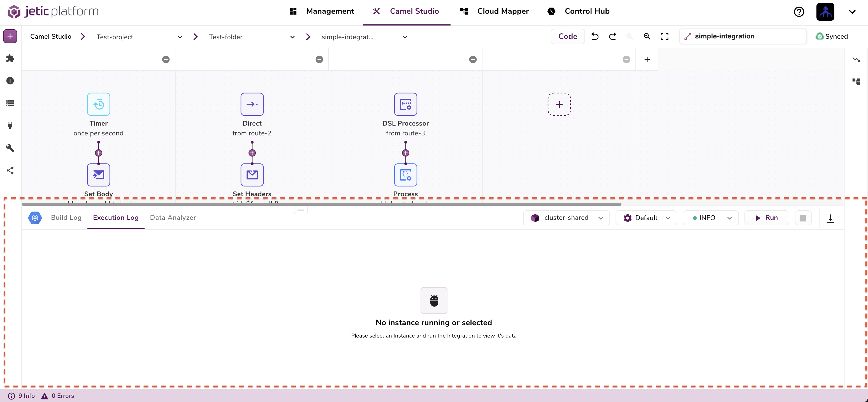The height and width of the screenshot is (402, 868).
Task: Run the integration
Action: (x=767, y=218)
